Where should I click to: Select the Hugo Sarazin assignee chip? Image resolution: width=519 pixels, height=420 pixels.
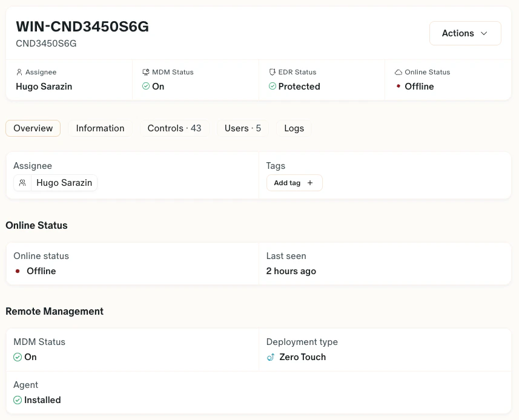[x=55, y=182]
